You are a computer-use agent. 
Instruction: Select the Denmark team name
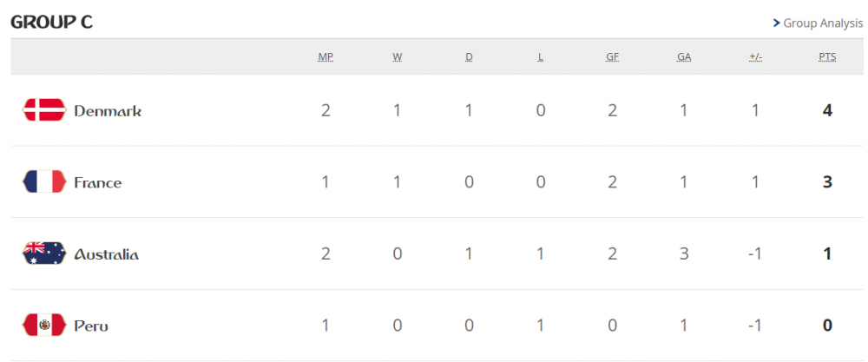coord(108,111)
